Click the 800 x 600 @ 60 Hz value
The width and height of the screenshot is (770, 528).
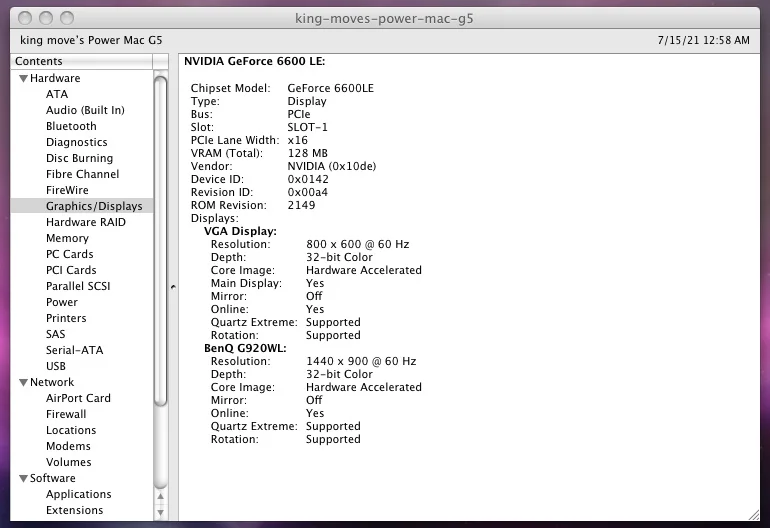click(x=358, y=245)
